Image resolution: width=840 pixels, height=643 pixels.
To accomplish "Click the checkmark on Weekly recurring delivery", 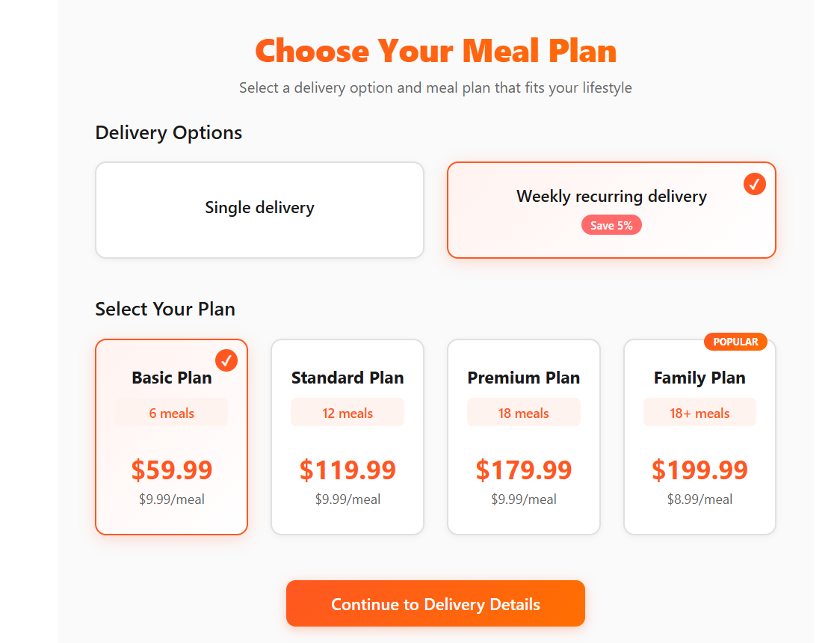I will point(755,184).
